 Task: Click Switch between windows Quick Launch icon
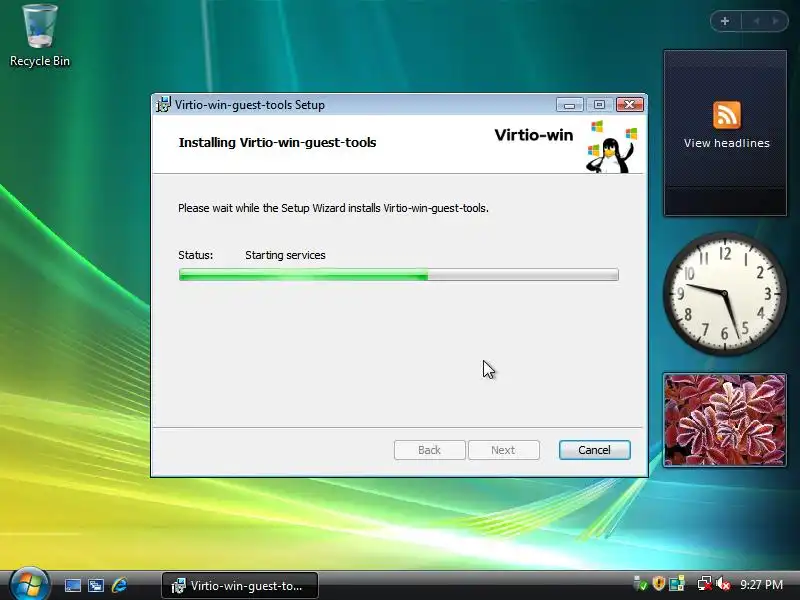tap(96, 586)
